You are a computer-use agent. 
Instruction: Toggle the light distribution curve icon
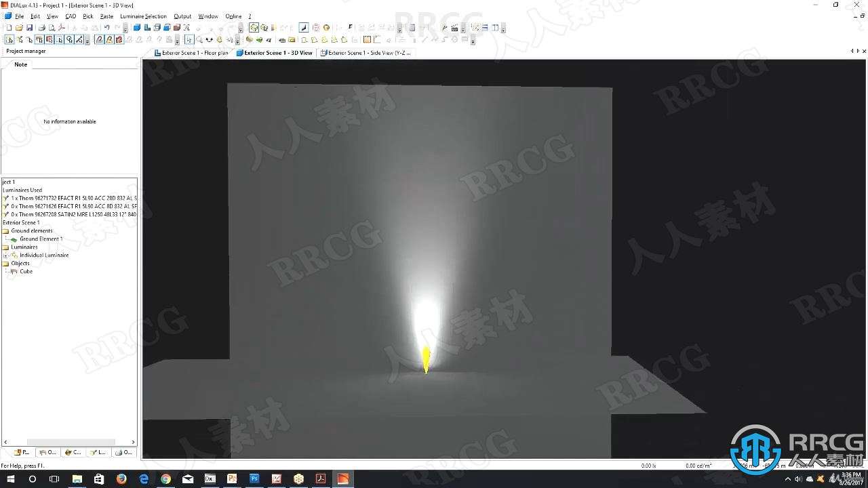pyautogui.click(x=303, y=28)
